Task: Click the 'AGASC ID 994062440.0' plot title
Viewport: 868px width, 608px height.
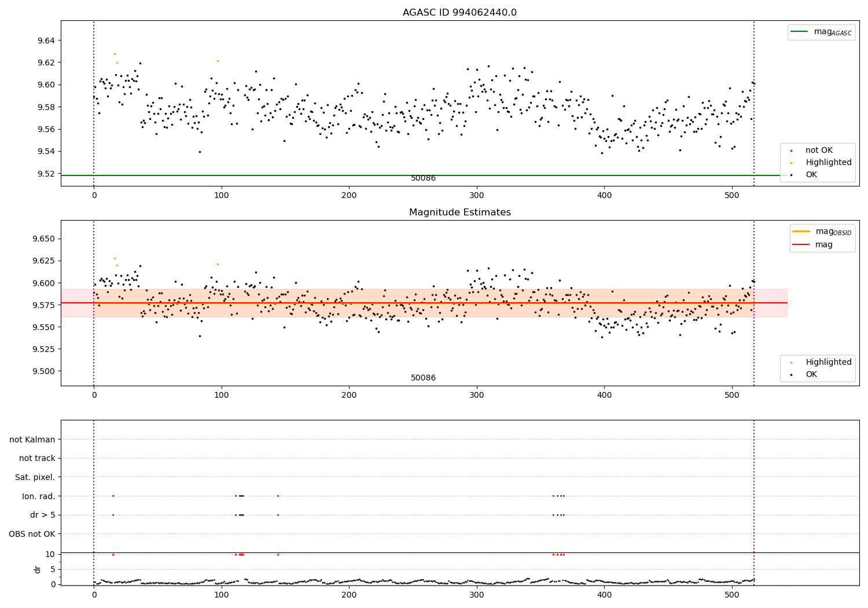Action: pyautogui.click(x=459, y=13)
